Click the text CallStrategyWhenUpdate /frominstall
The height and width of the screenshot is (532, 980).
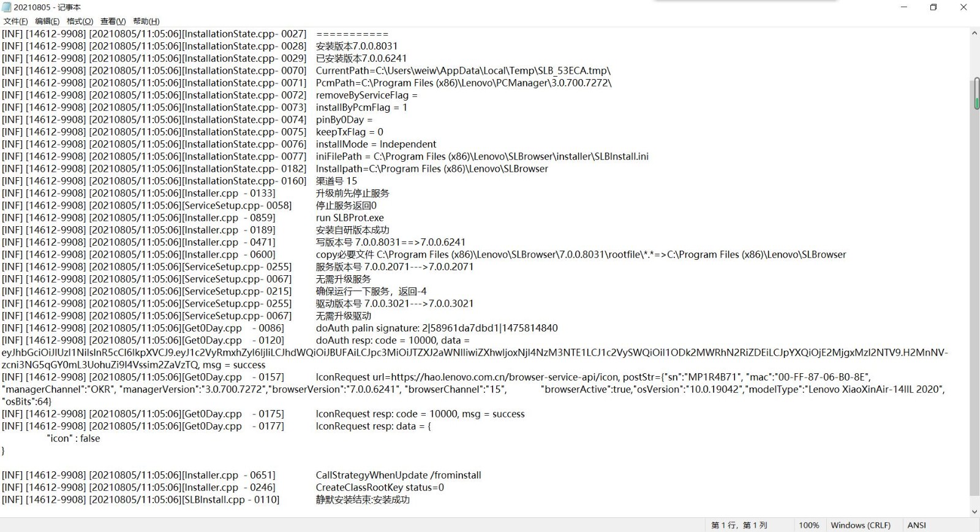click(x=398, y=475)
